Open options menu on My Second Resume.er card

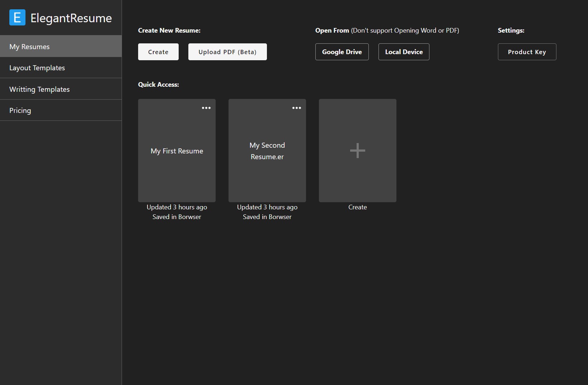coord(297,108)
